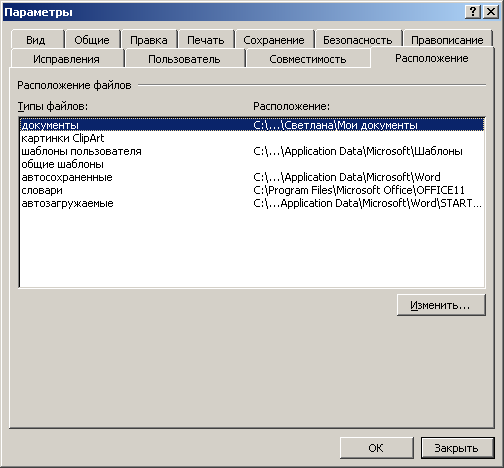504x468 pixels.
Task: Click the Изменить... button
Action: point(441,305)
